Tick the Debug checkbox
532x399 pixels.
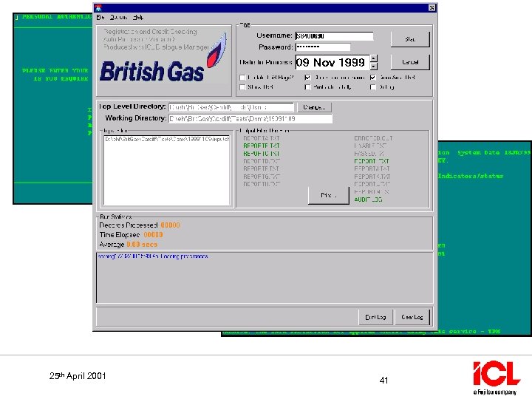point(373,87)
